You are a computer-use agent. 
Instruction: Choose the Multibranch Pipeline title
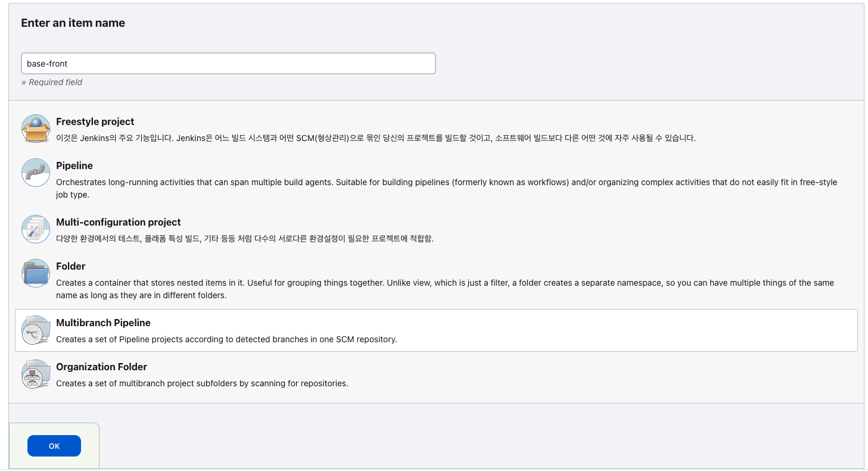pyautogui.click(x=103, y=323)
